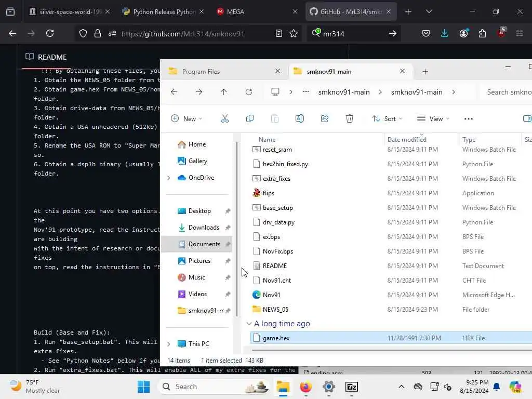Switch to Python Release browser tab
The image size is (532, 399).
point(164,12)
